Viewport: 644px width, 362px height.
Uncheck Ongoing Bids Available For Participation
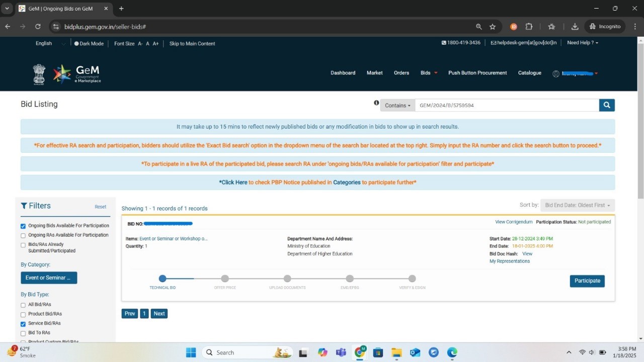tap(23, 226)
